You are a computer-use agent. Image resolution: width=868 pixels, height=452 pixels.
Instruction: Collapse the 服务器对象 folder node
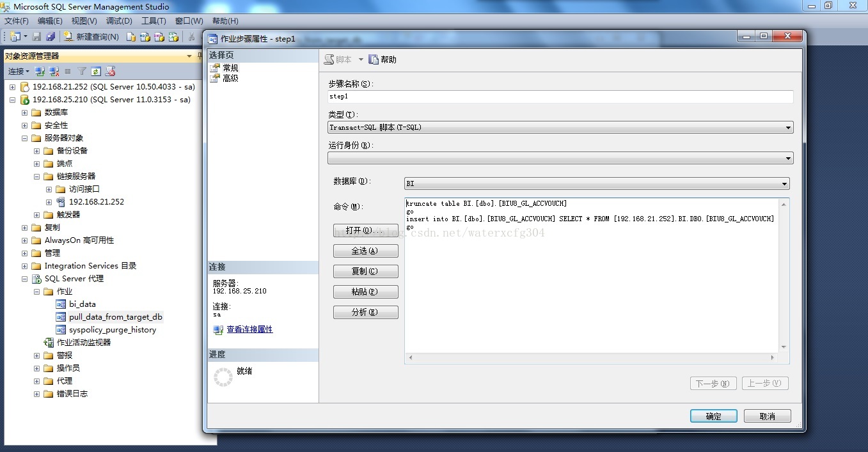(x=24, y=138)
